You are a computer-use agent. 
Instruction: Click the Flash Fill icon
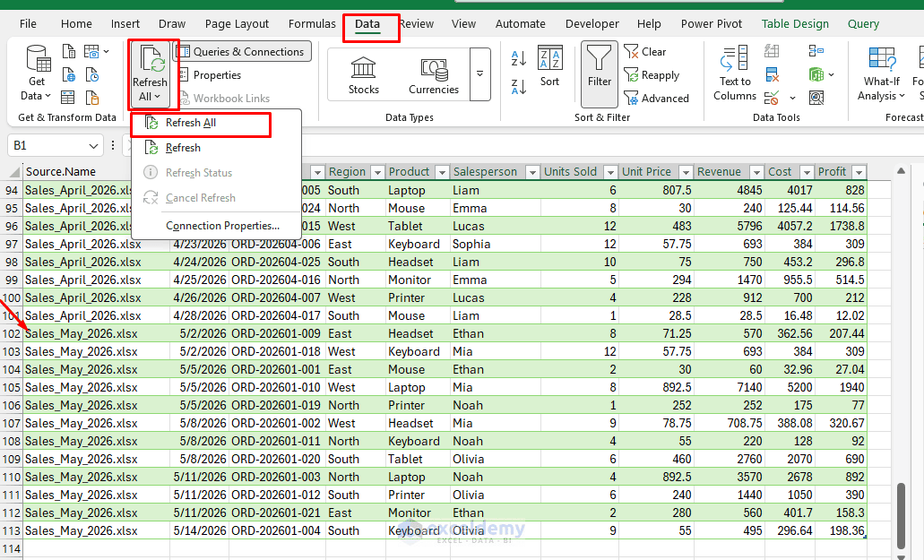point(772,51)
